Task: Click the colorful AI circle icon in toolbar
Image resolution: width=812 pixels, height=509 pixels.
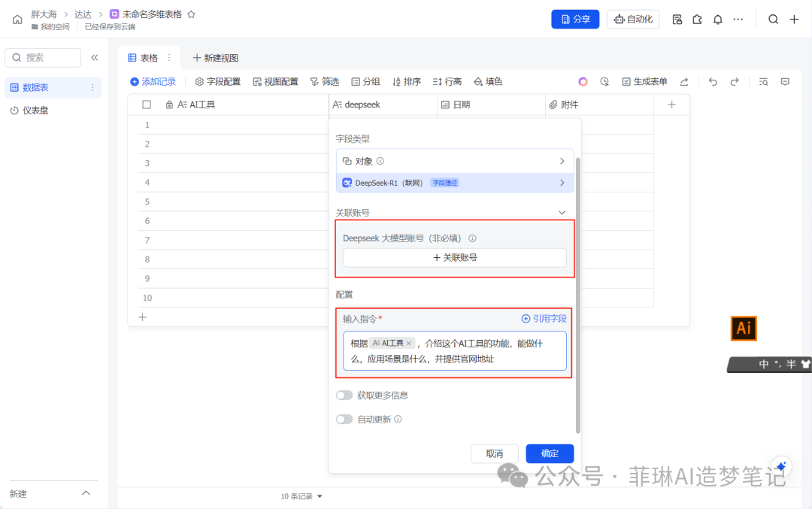Action: pos(583,82)
